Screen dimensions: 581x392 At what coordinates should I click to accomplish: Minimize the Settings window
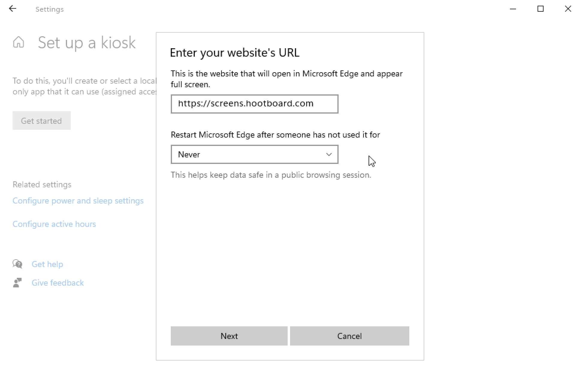(x=513, y=9)
